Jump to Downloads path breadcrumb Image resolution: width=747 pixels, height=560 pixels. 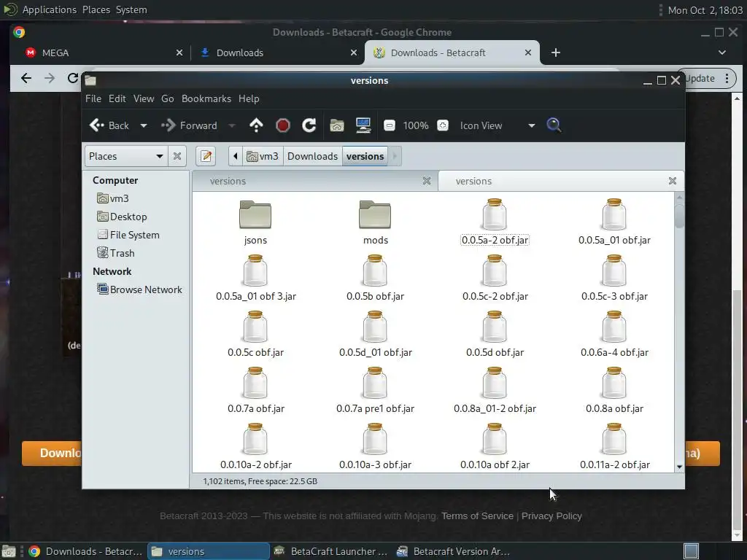coord(312,156)
